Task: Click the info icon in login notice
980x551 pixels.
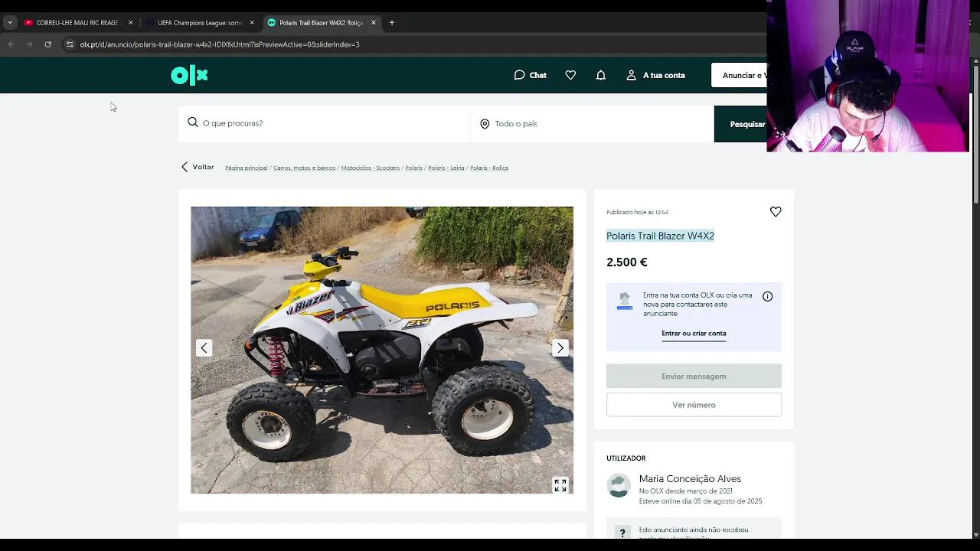Action: [767, 296]
